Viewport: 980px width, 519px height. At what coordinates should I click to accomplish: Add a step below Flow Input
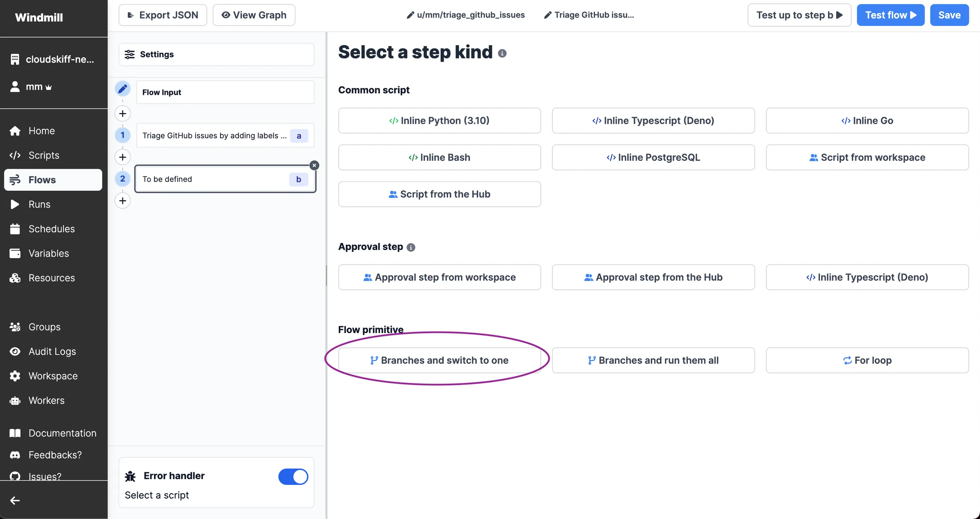pyautogui.click(x=123, y=114)
